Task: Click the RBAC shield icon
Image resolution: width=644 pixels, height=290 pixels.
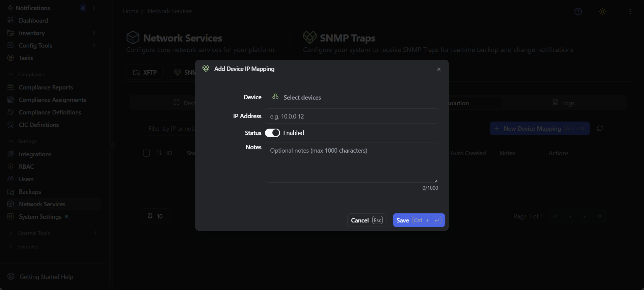Action: [x=10, y=166]
